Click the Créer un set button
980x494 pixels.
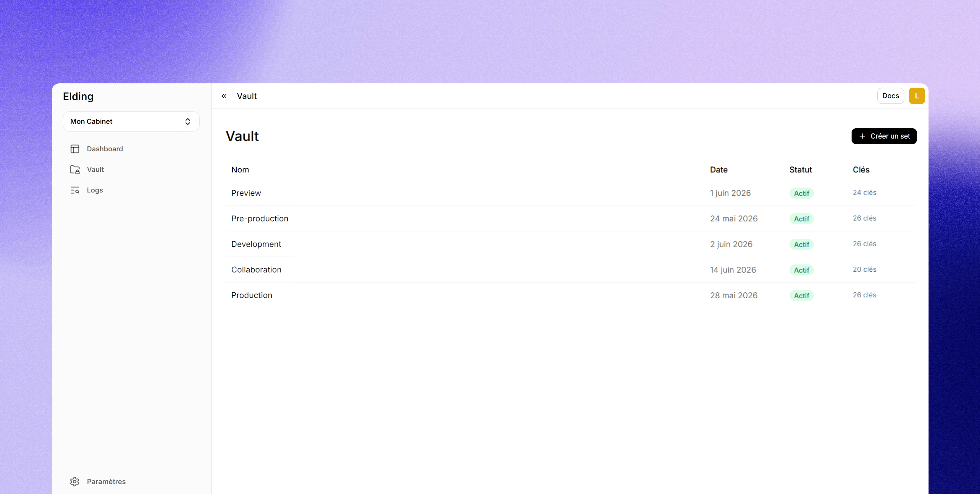(884, 136)
